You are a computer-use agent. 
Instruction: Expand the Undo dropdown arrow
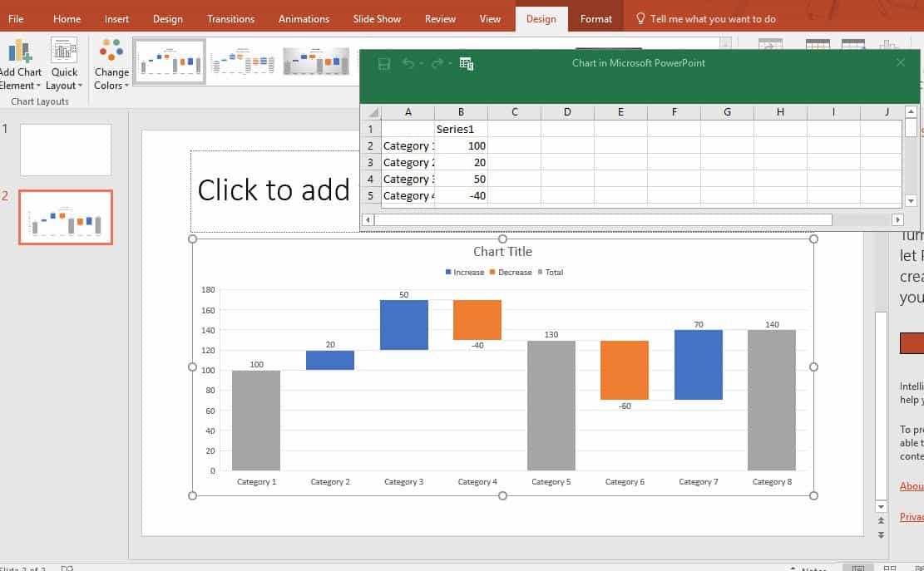click(422, 64)
